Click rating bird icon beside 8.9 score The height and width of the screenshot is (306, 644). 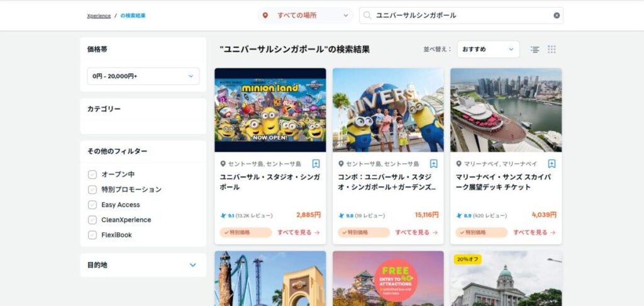tap(459, 215)
